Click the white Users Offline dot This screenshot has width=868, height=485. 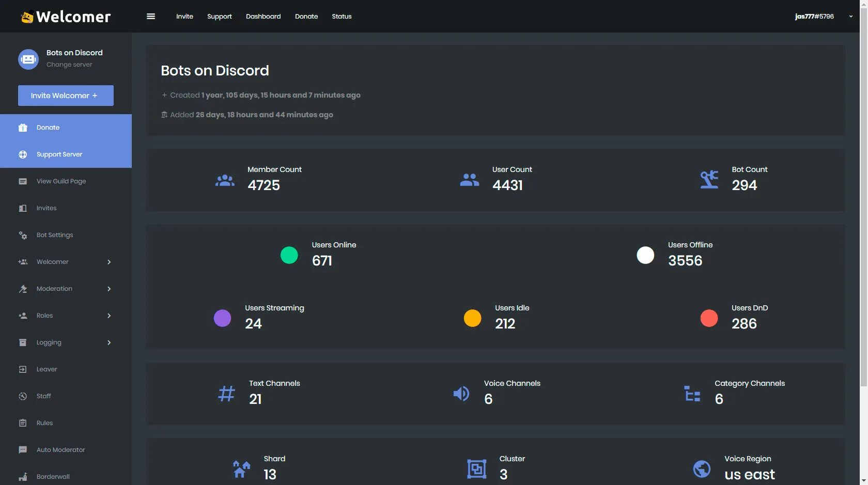645,255
